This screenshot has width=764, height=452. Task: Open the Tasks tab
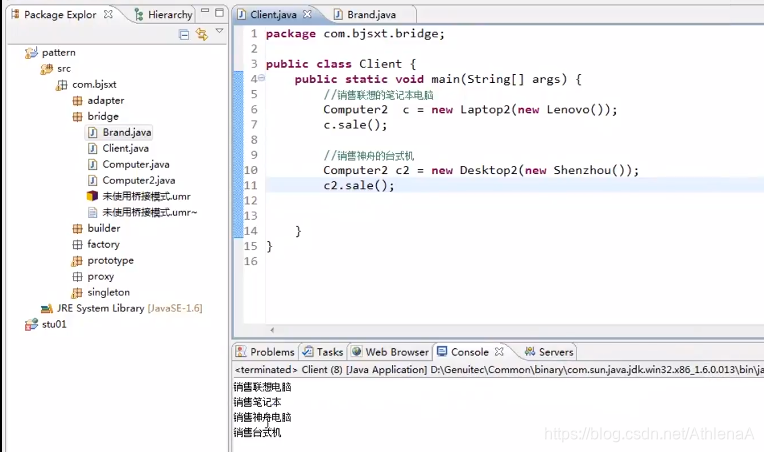[x=323, y=352]
